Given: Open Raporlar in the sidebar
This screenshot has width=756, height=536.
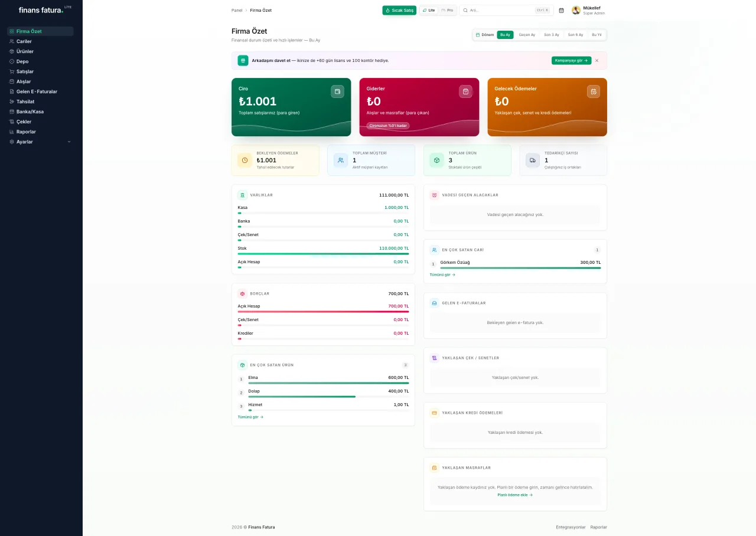Looking at the screenshot, I should [x=40, y=132].
